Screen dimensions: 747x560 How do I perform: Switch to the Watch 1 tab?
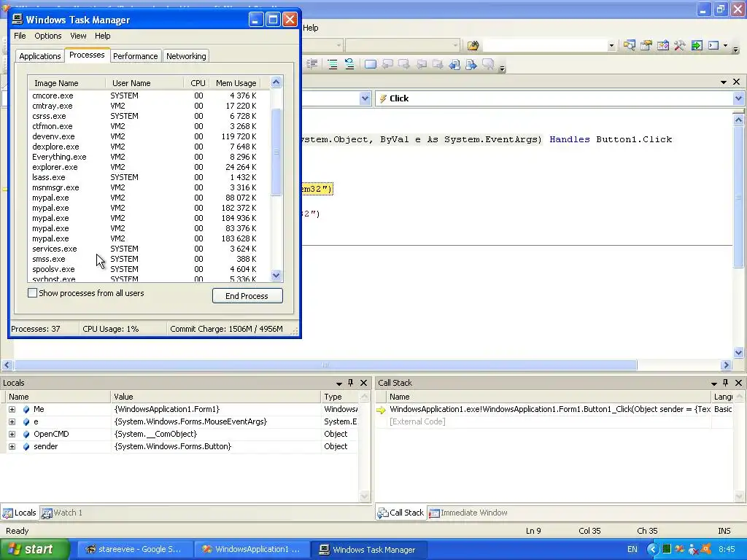pyautogui.click(x=62, y=513)
